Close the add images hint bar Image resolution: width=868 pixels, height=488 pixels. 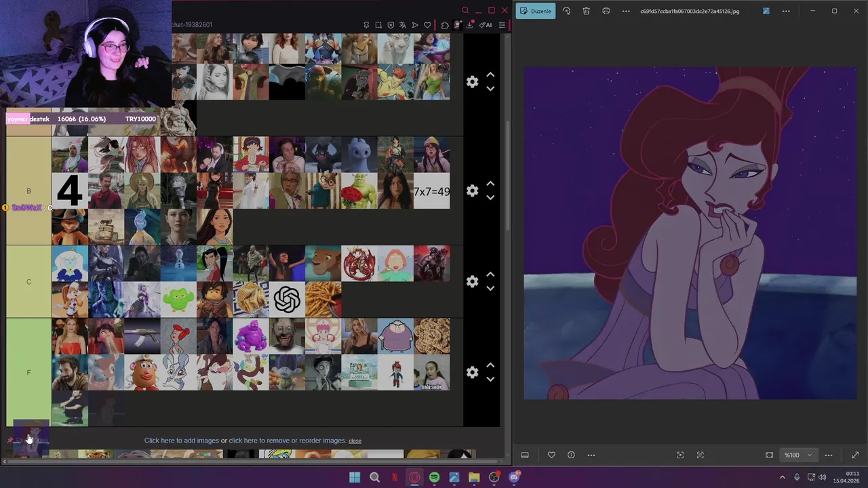[x=355, y=441]
